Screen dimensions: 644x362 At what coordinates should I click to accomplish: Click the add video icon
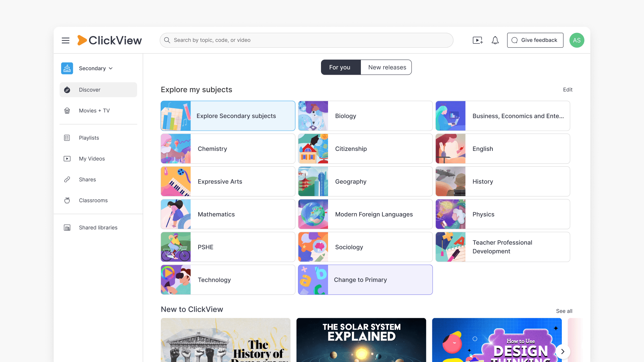[478, 41]
